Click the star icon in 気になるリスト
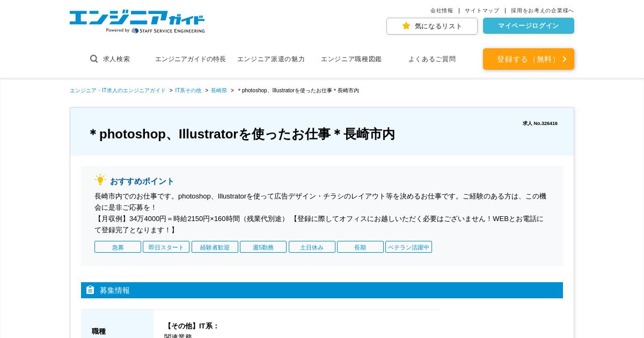Screen dimensions: 644x338 pos(406,26)
